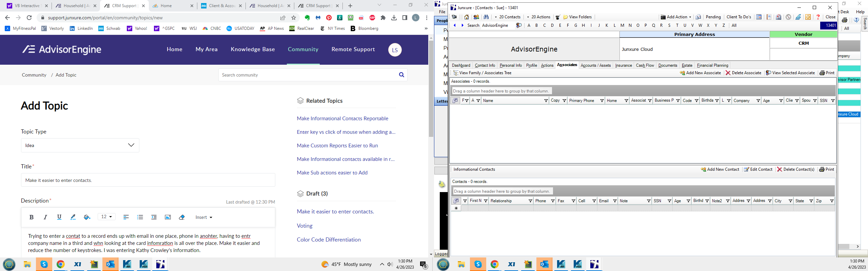This screenshot has height=271, width=868.
Task: Clear formatting with the eraser icon
Action: (x=182, y=217)
